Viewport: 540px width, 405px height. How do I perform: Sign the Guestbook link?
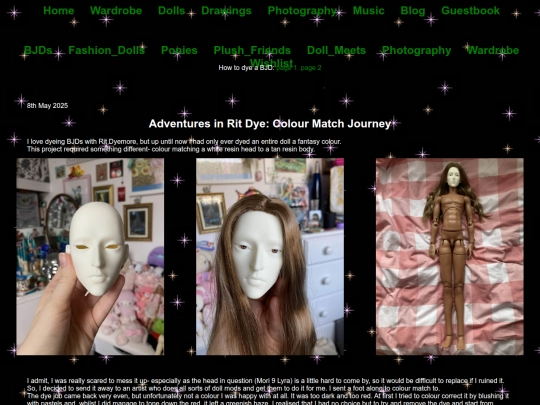[470, 11]
